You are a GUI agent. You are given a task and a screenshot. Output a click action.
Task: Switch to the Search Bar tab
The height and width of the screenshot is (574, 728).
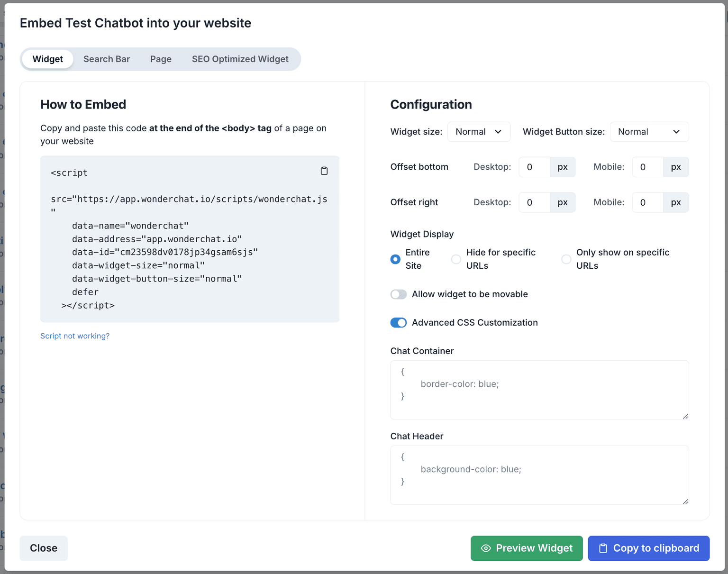coord(107,59)
